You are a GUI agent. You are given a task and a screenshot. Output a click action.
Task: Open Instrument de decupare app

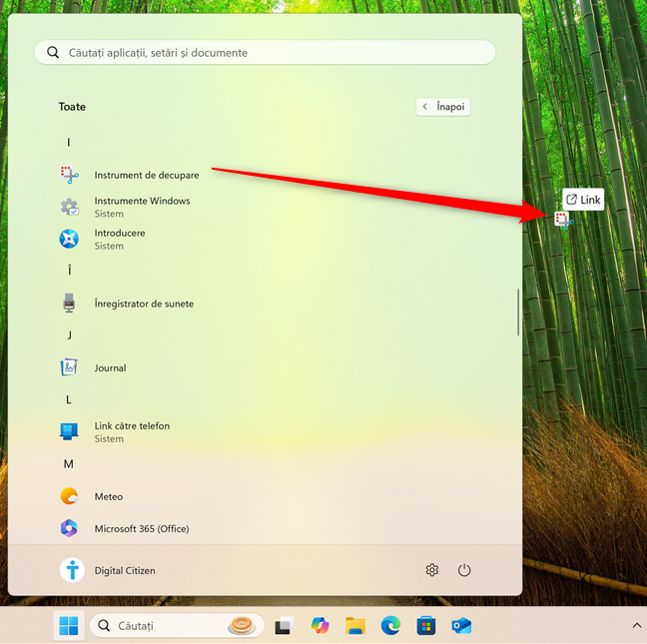tap(146, 175)
